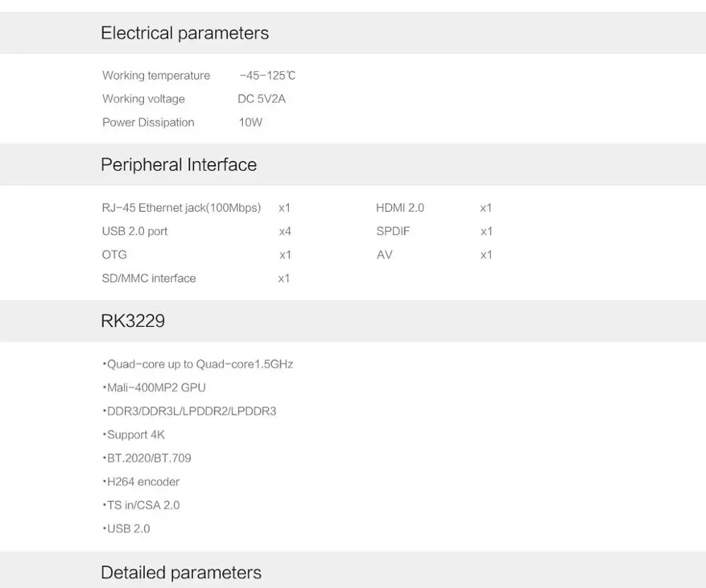The image size is (706, 588).
Task: Select the DC 5V2A voltage value
Action: click(x=262, y=99)
